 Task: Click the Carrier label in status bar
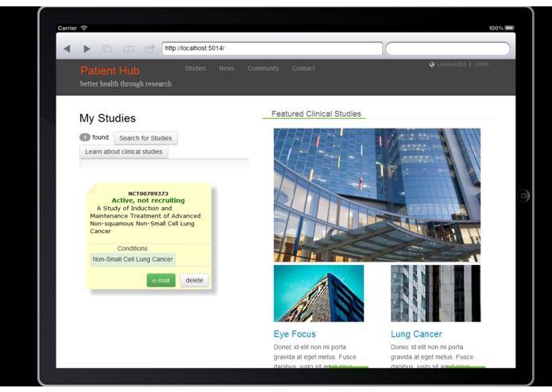coord(68,28)
